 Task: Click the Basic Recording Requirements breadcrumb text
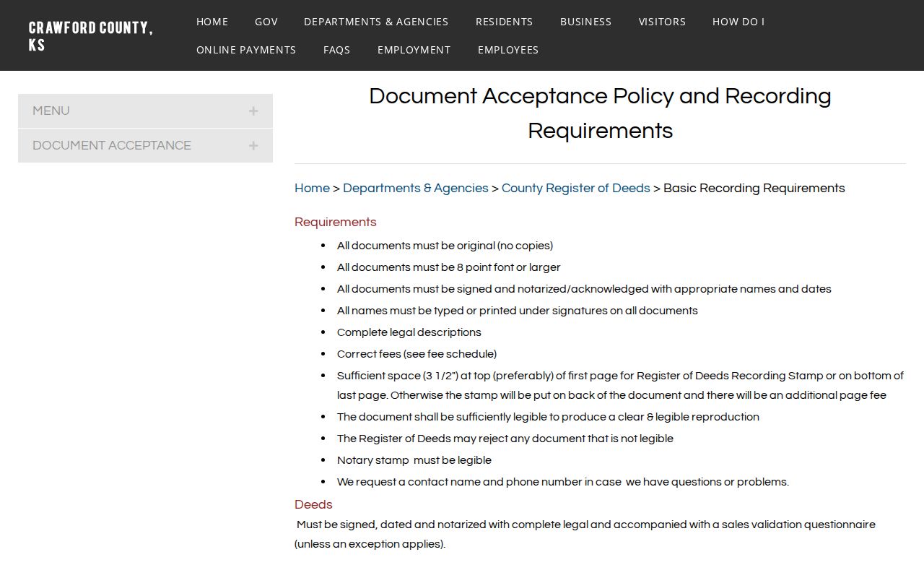(754, 188)
